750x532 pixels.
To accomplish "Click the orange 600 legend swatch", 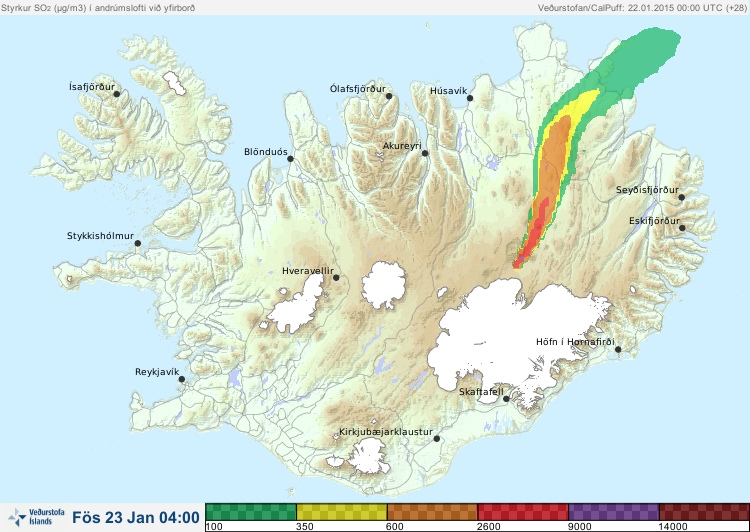I will (x=432, y=512).
